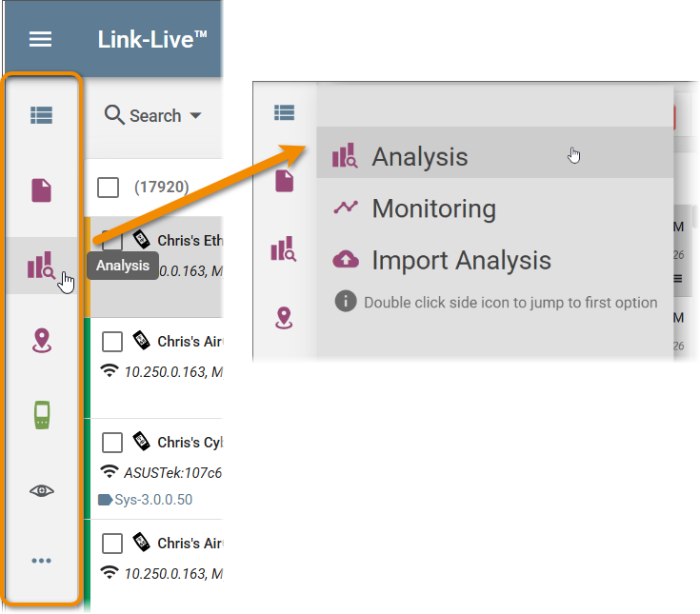This screenshot has height=614, width=700.
Task: Open the map location pin icon in left sidebar
Action: click(x=42, y=341)
